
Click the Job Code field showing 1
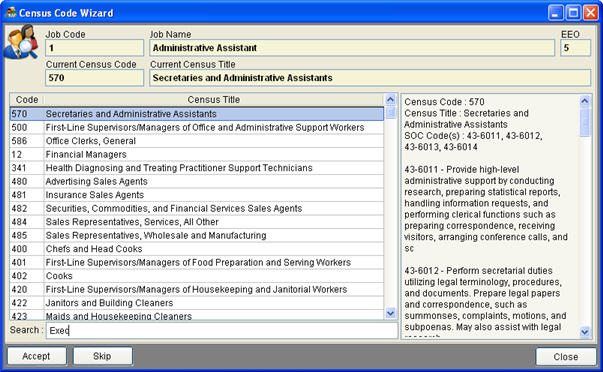tap(95, 48)
